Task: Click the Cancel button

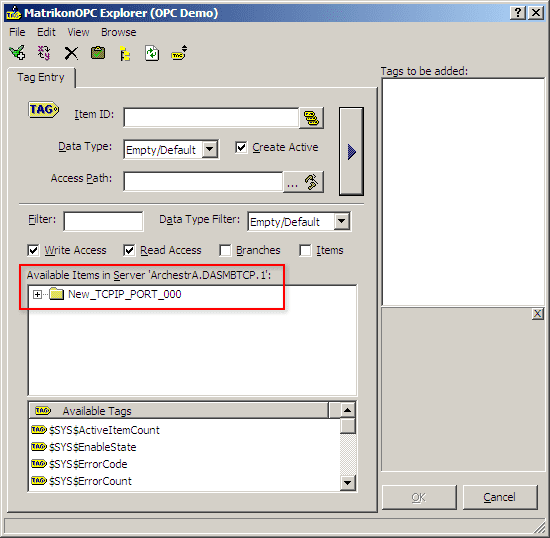Action: coord(500,497)
